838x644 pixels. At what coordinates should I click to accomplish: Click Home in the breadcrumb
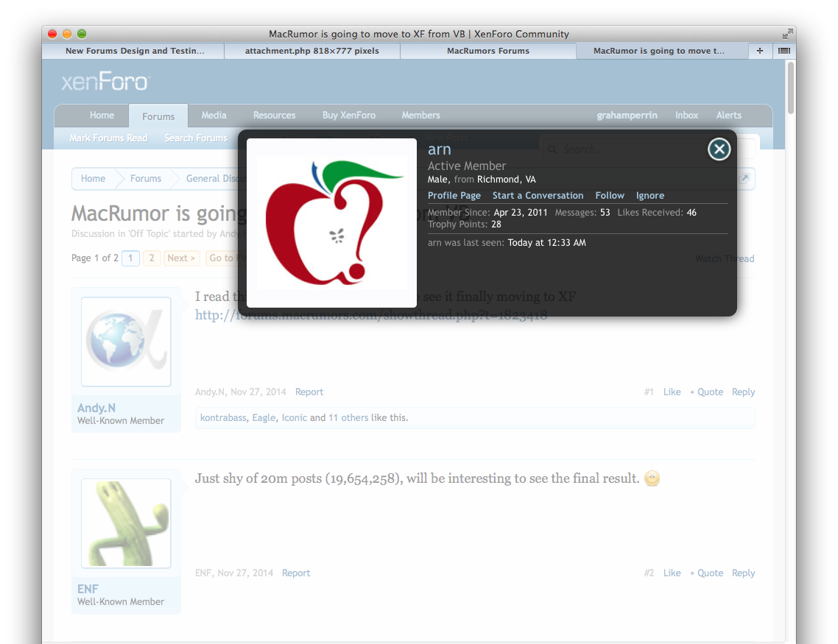pos(93,178)
